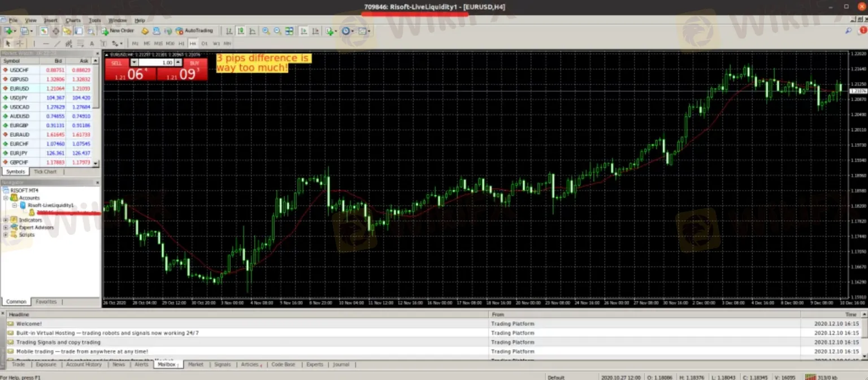Open the Charts menu
The width and height of the screenshot is (868, 380).
click(73, 20)
